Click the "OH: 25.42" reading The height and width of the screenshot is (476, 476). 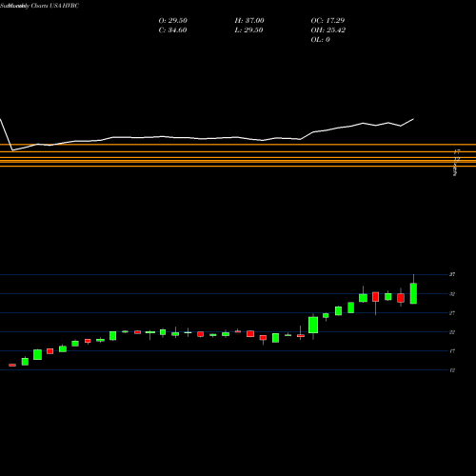point(328,30)
